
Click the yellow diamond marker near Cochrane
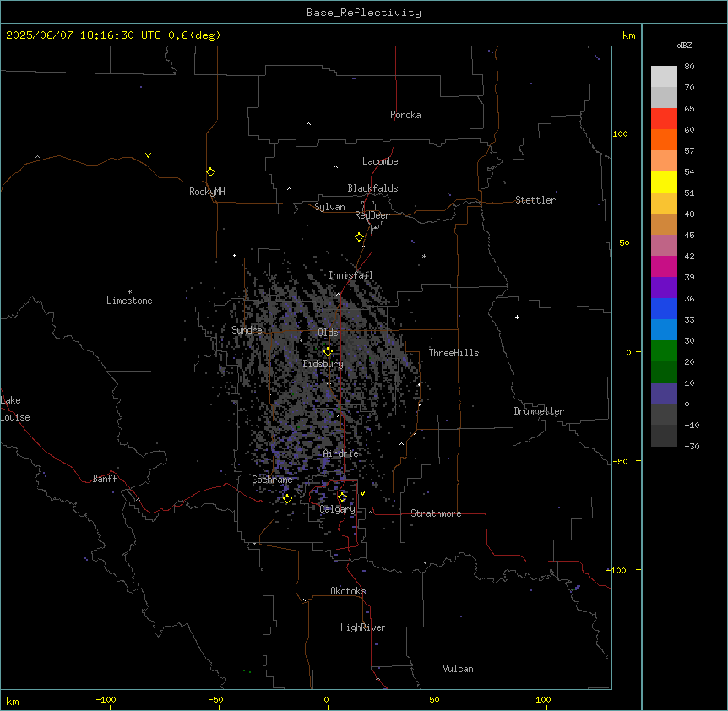coord(287,498)
